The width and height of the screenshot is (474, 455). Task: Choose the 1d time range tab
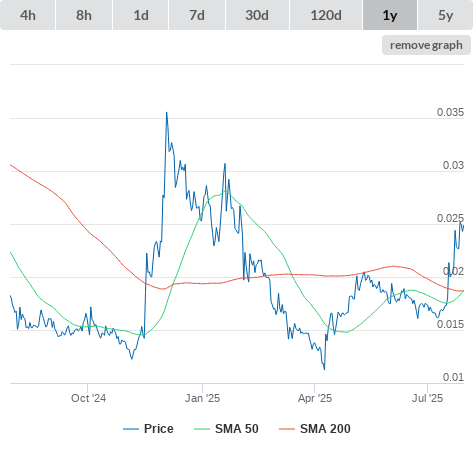[x=141, y=15]
